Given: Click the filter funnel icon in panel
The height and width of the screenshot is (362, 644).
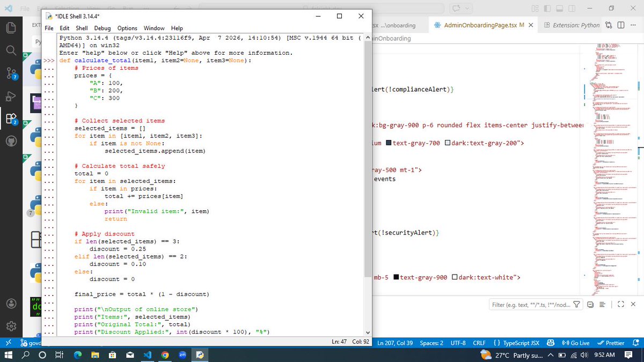Looking at the screenshot, I should pyautogui.click(x=577, y=305).
